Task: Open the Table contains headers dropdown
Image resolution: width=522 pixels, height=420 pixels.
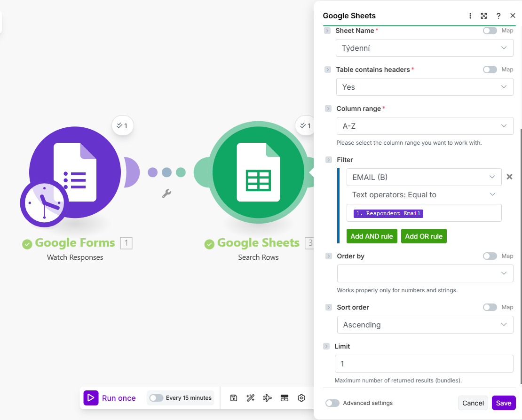Action: [x=425, y=87]
